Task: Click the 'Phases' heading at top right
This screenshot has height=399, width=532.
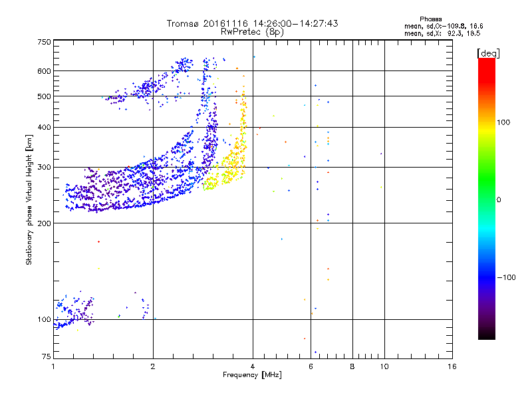Action: [x=430, y=19]
